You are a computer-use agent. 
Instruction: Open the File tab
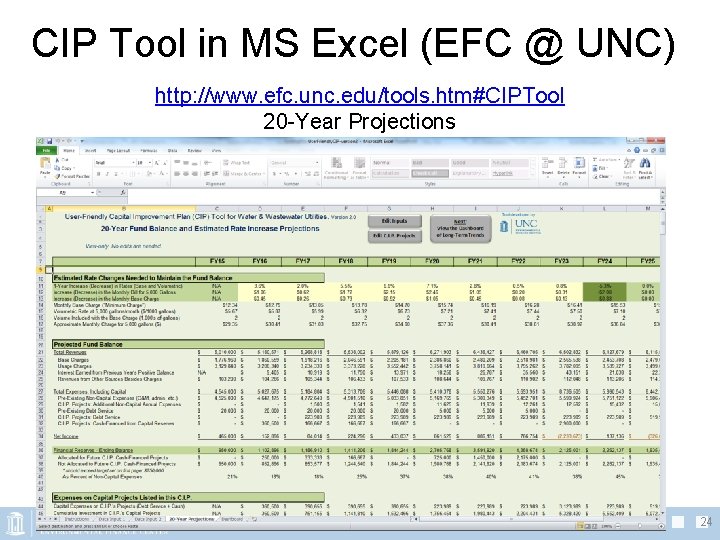point(46,150)
